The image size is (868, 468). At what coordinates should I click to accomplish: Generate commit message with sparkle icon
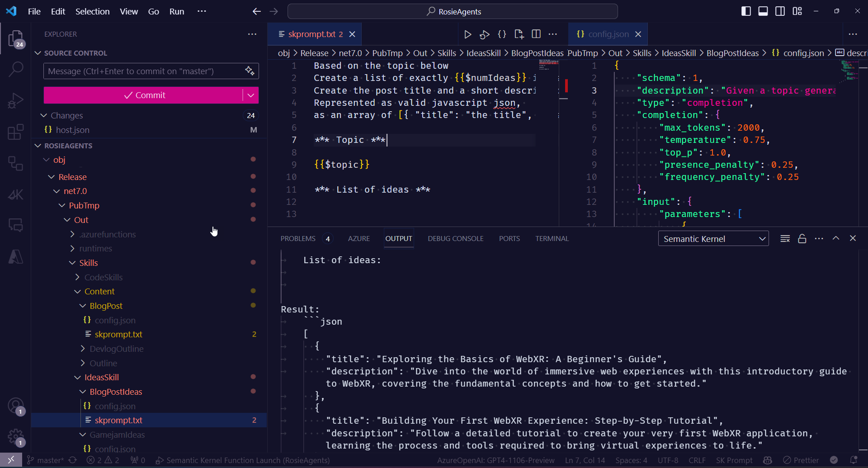click(250, 71)
